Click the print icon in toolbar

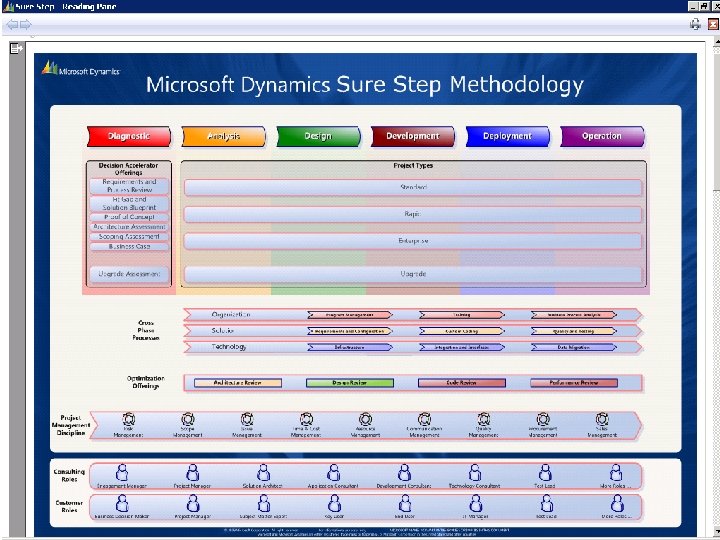click(x=695, y=24)
